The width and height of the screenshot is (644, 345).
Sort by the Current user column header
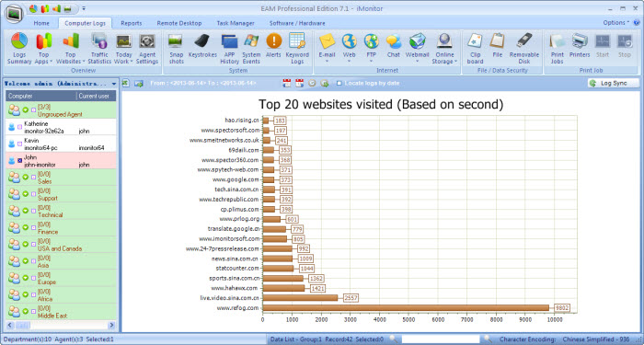click(x=96, y=96)
